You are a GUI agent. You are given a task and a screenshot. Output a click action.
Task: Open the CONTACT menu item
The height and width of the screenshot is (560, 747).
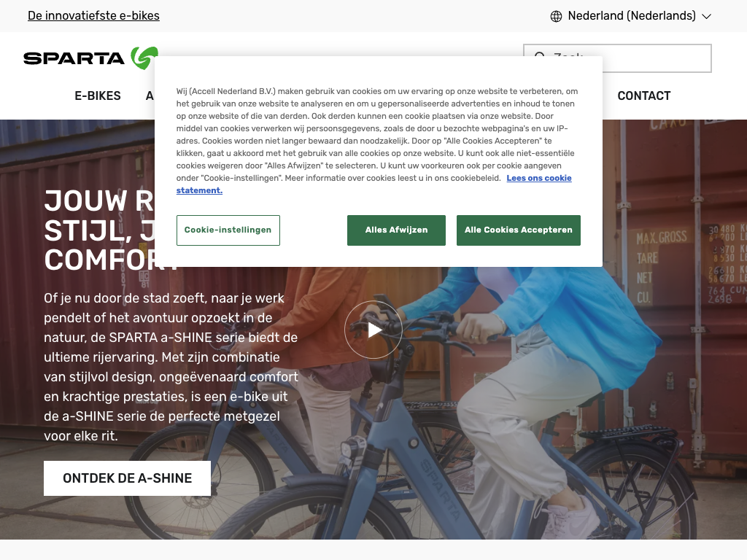643,96
